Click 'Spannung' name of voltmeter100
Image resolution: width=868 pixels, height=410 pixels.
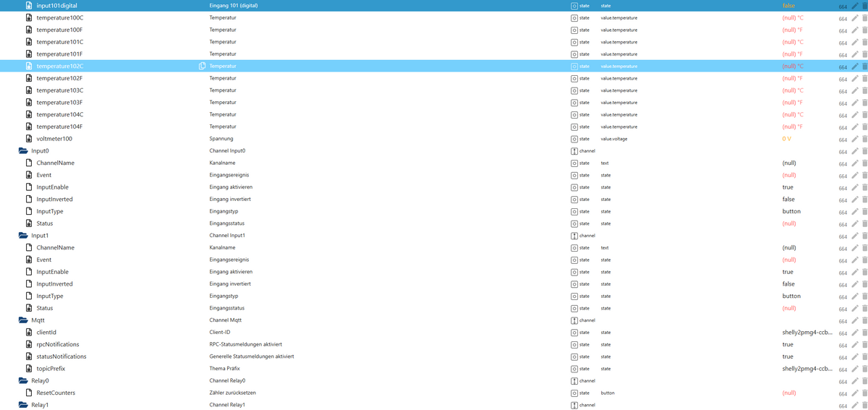[x=222, y=139]
